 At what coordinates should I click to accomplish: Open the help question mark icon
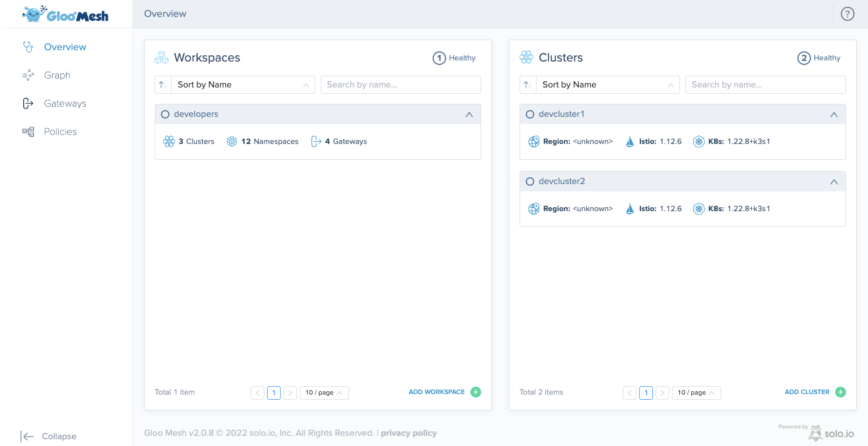coord(847,13)
